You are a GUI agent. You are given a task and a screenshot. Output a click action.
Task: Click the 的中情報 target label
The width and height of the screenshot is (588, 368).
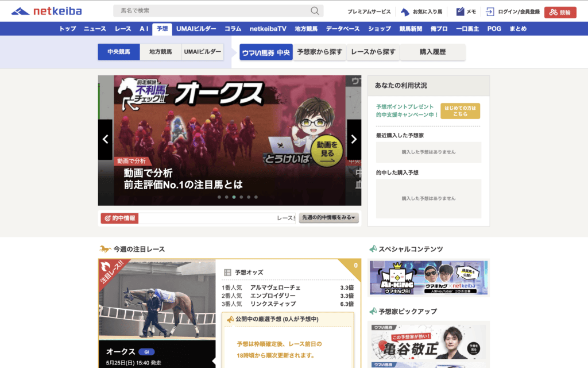(x=119, y=218)
